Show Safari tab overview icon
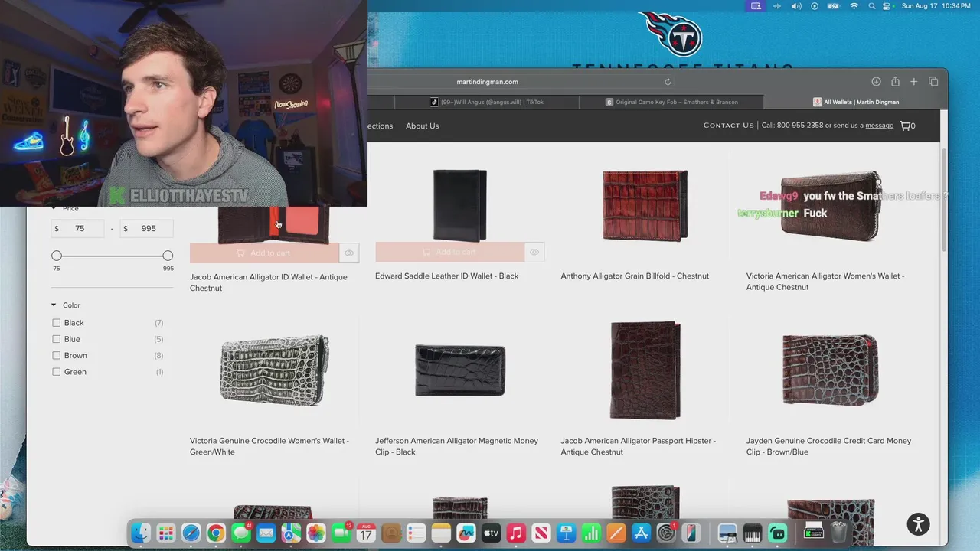 coord(933,82)
